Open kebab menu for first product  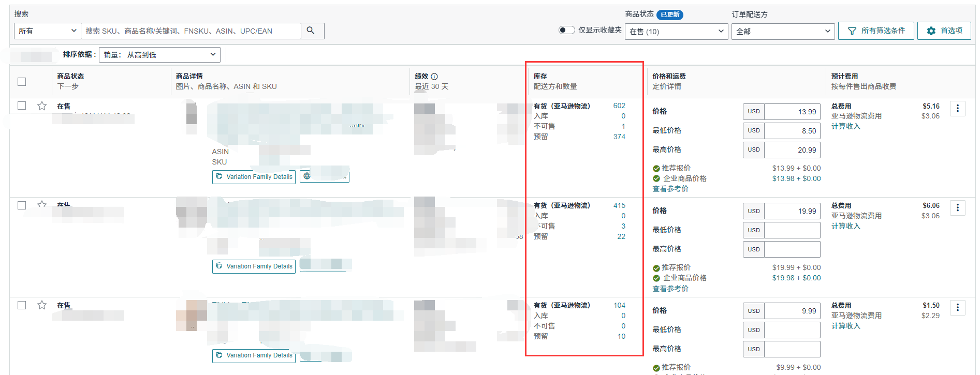pyautogui.click(x=957, y=108)
